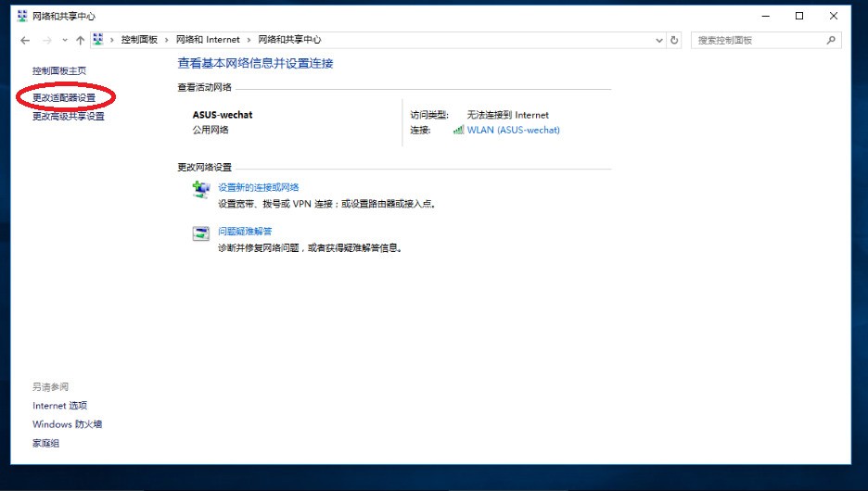Click the refresh button in address bar
Image resolution: width=868 pixels, height=491 pixels.
[674, 41]
